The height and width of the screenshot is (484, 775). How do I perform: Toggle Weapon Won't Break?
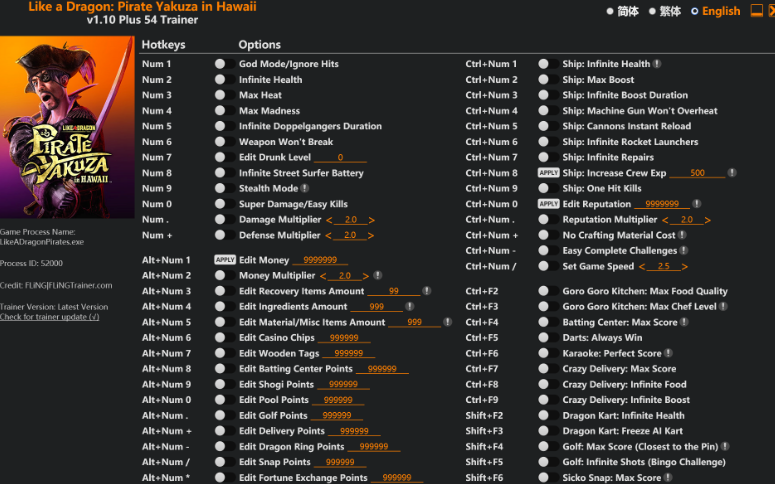point(225,142)
